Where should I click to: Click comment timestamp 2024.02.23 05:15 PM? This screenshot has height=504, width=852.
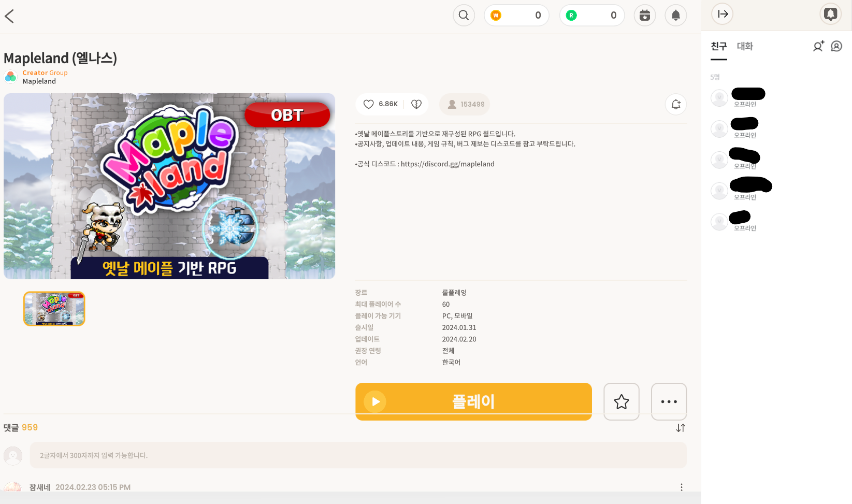click(x=93, y=487)
